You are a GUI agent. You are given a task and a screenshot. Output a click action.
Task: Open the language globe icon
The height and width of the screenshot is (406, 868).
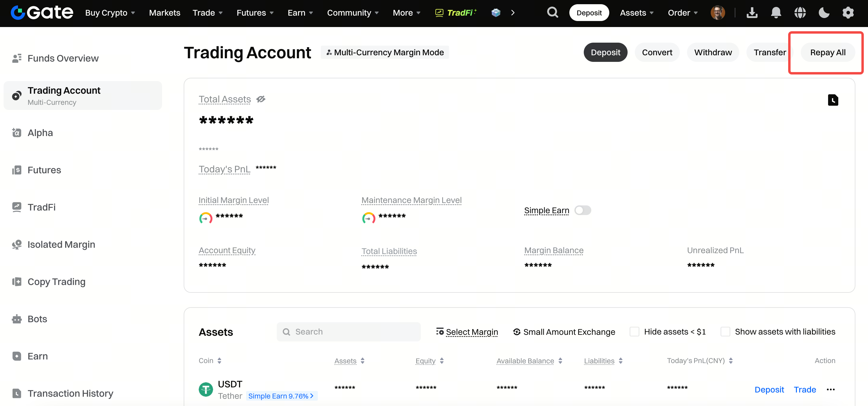click(800, 13)
